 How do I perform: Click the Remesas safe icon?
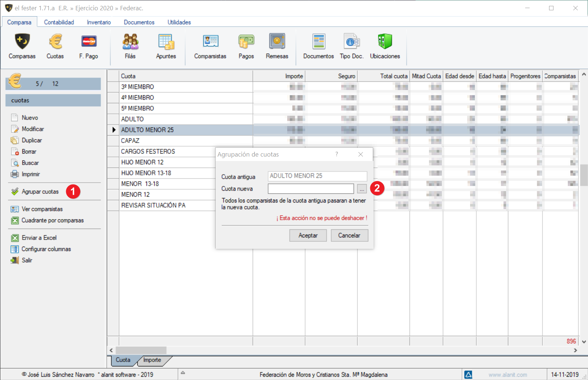click(277, 42)
